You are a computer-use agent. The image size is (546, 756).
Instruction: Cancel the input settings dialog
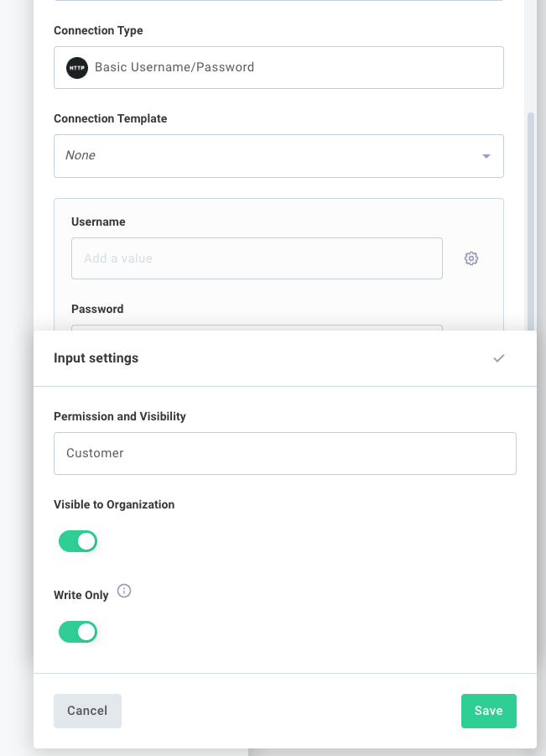(x=87, y=711)
